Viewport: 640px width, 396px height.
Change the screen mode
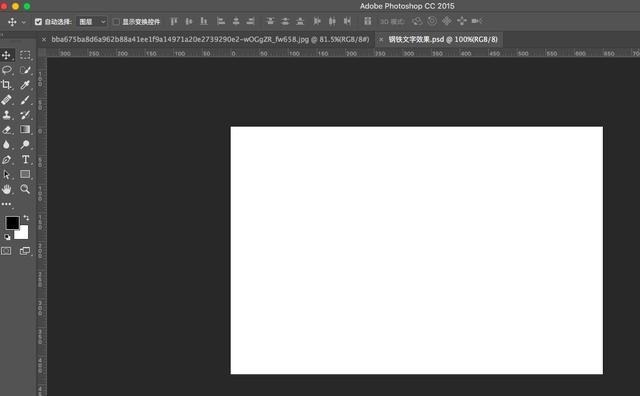point(25,251)
